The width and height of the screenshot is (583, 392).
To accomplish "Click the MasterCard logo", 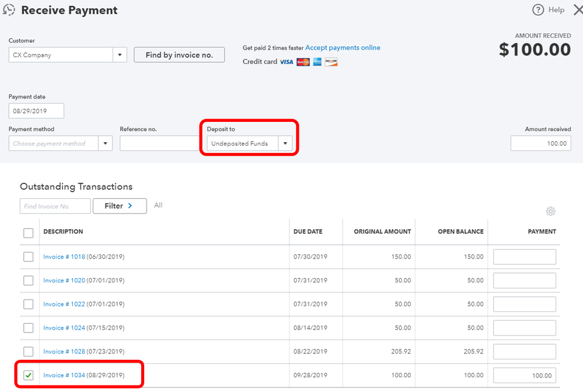I will point(303,62).
